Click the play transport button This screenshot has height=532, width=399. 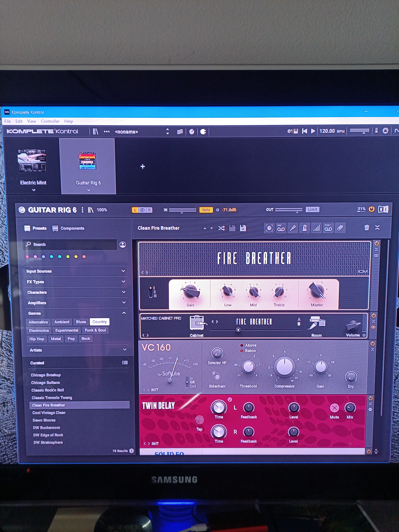(313, 131)
